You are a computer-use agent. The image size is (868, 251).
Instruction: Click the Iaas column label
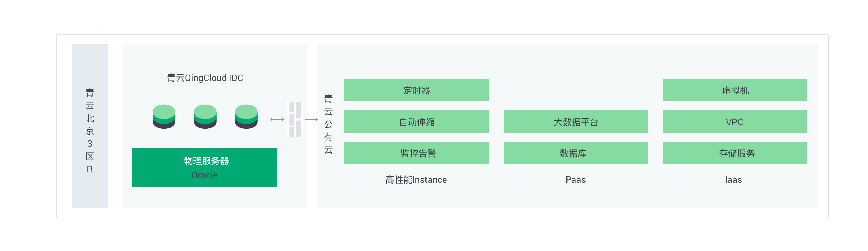(x=733, y=180)
